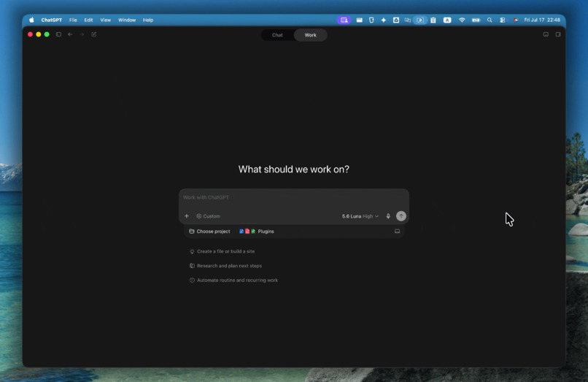Choose Research and plan next steps
The width and height of the screenshot is (588, 382).
225,266
